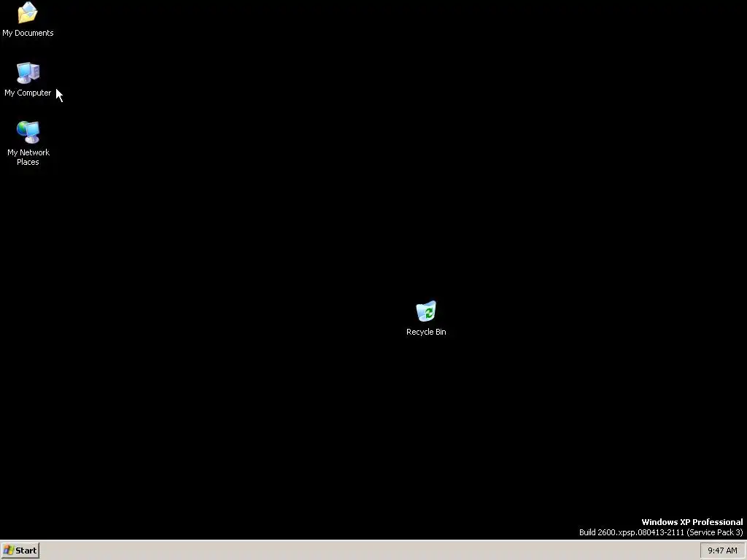Click the "My Network Places" label text
Viewport: 747px width, 560px height.
pyautogui.click(x=28, y=157)
